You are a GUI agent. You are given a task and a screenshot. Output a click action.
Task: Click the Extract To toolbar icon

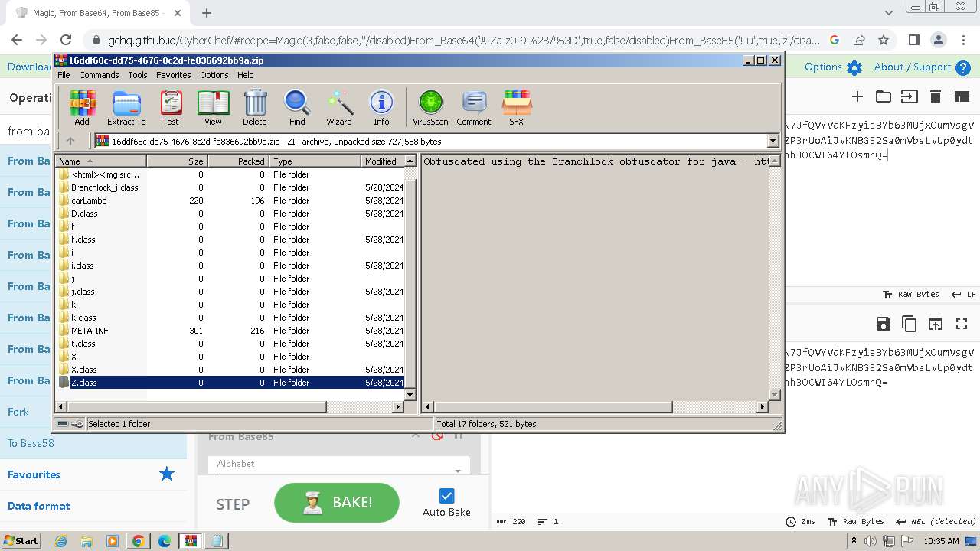[x=126, y=107]
